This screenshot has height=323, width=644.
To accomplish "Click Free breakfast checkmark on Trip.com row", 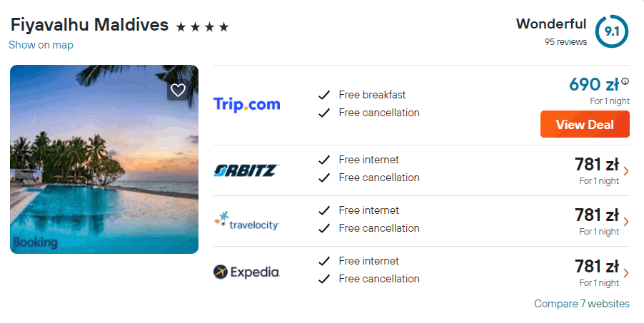I will (x=324, y=95).
